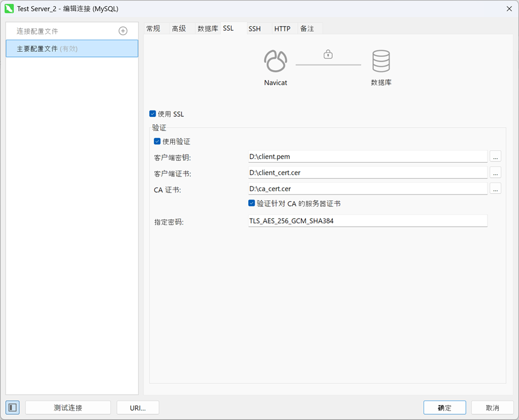Click the CA 证书 field with D:\ca_cert.cer
Viewport: 519px width, 420px height.
[368, 189]
